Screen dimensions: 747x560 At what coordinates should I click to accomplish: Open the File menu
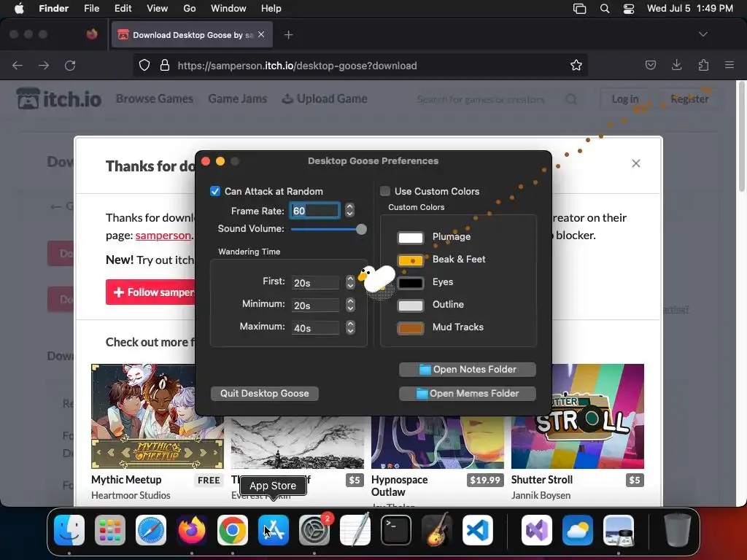91,9
